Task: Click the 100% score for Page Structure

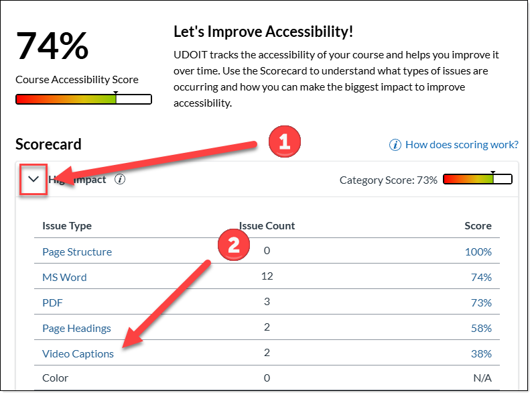Action: [478, 252]
